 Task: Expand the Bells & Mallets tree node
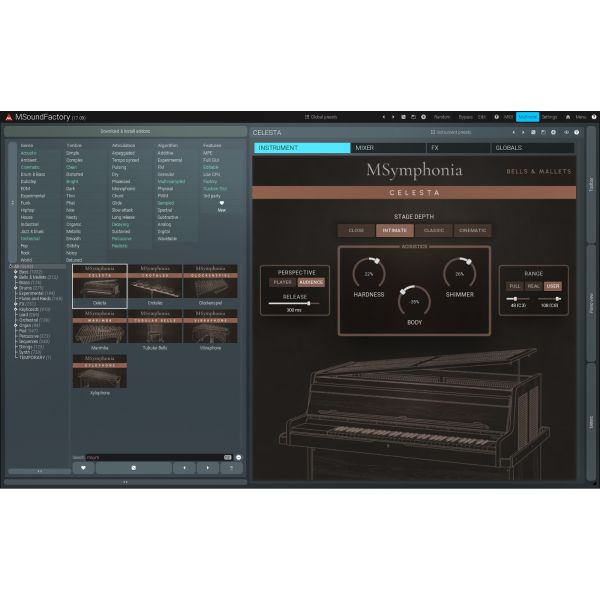pyautogui.click(x=16, y=277)
